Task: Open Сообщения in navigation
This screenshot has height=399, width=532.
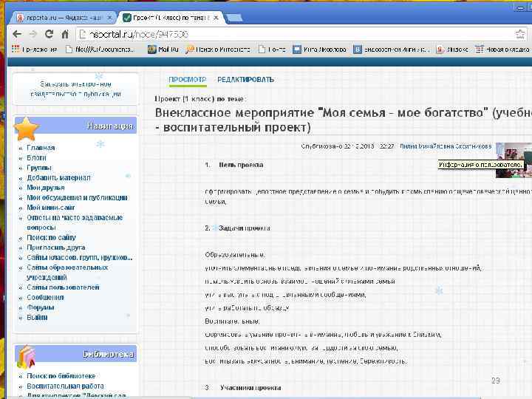Action: coord(45,298)
